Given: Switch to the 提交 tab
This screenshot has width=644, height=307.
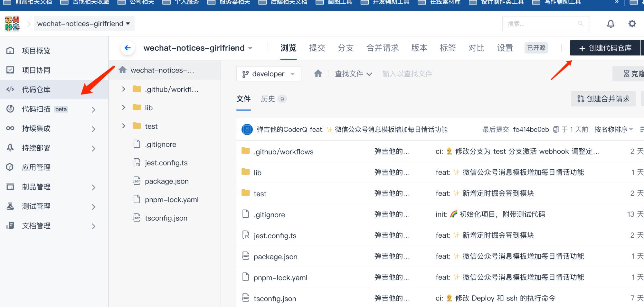Looking at the screenshot, I should (x=317, y=48).
